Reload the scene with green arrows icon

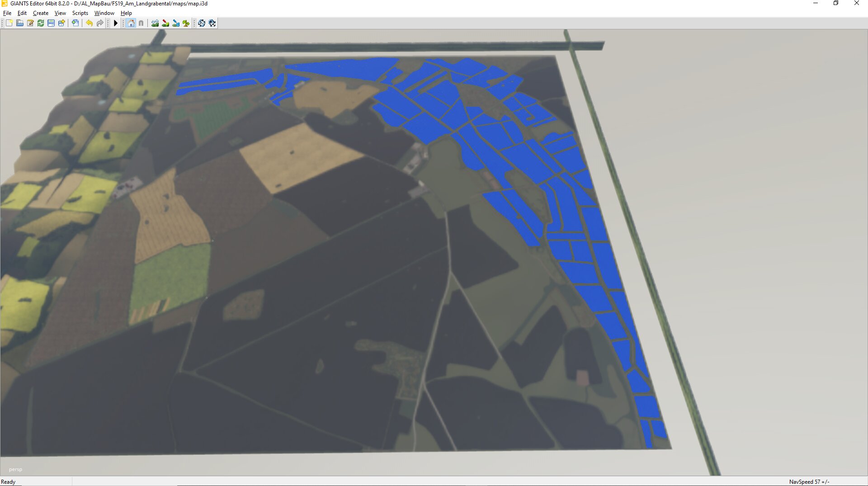click(41, 23)
